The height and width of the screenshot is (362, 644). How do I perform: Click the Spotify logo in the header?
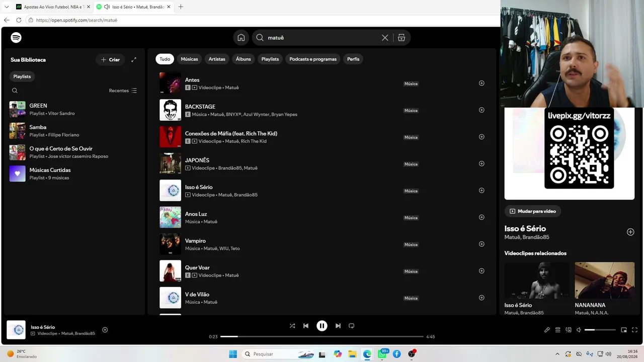point(16,38)
